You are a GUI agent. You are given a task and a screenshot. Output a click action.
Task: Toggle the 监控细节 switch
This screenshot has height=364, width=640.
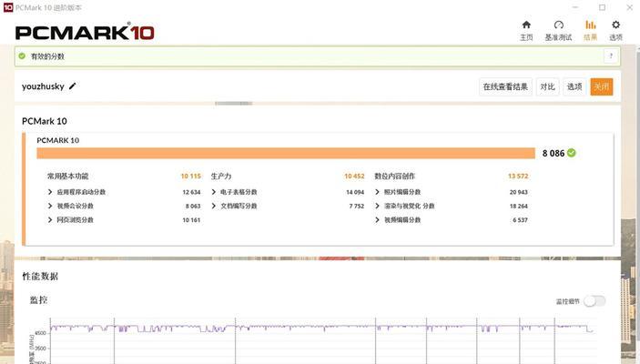(x=594, y=301)
